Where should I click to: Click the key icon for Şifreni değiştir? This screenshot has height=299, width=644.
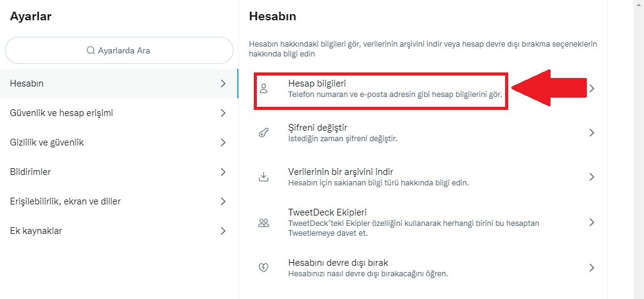point(264,133)
